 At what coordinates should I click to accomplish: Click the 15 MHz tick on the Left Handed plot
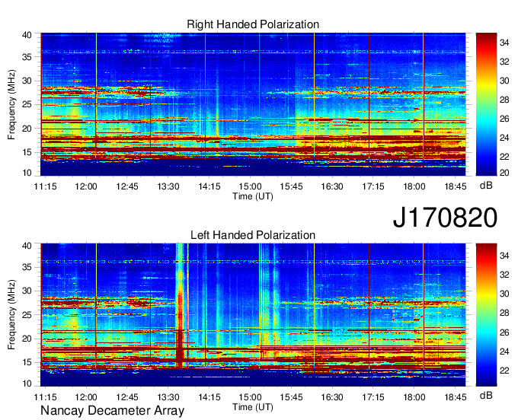click(x=27, y=363)
